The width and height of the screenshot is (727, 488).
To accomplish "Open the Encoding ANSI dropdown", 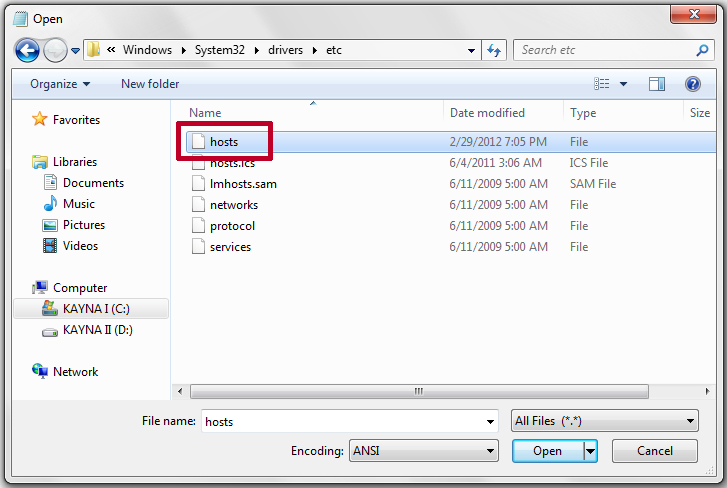I will pos(423,450).
